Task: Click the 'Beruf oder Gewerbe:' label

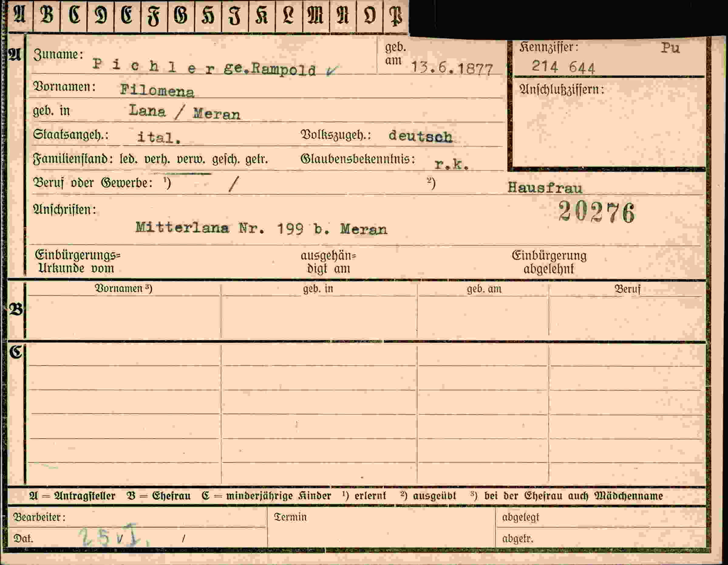Action: pyautogui.click(x=93, y=183)
